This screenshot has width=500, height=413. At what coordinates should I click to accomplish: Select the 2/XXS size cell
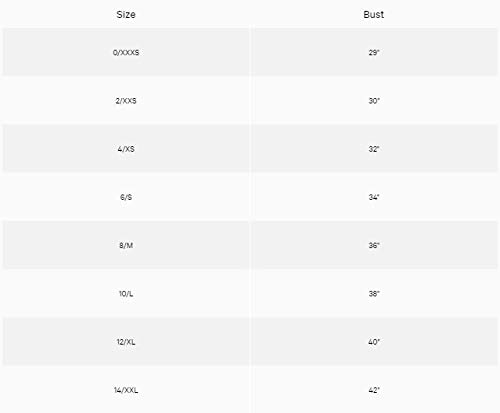point(126,101)
